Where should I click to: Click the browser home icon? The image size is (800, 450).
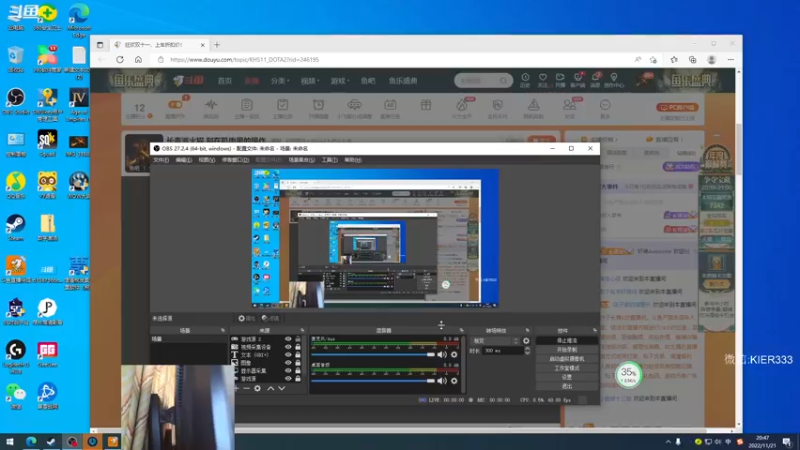(138, 60)
